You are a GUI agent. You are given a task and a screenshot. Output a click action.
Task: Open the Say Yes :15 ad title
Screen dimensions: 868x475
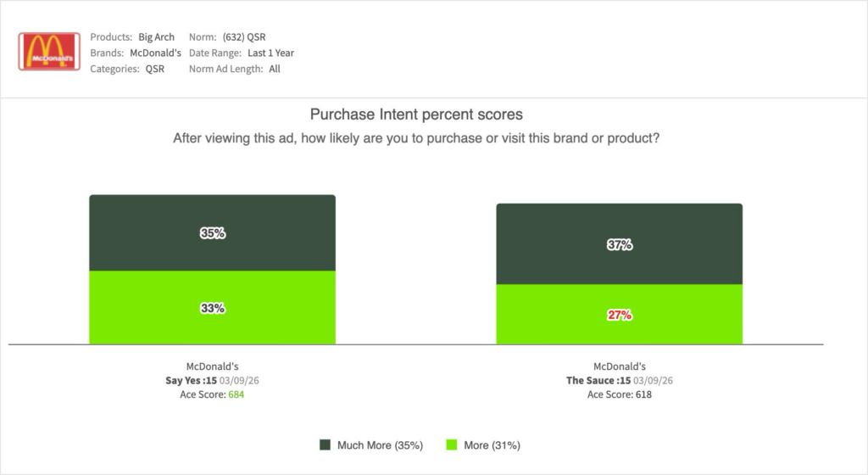click(191, 381)
